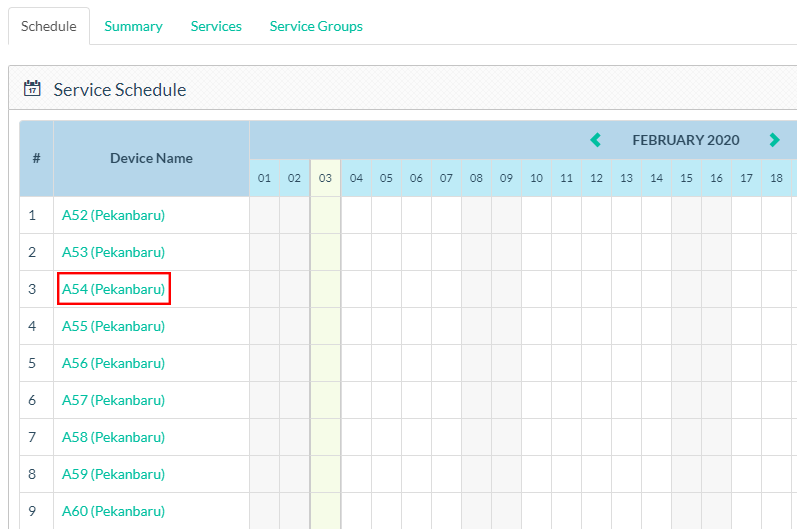Open the Services tab
Image resolution: width=797 pixels, height=529 pixels.
point(216,26)
